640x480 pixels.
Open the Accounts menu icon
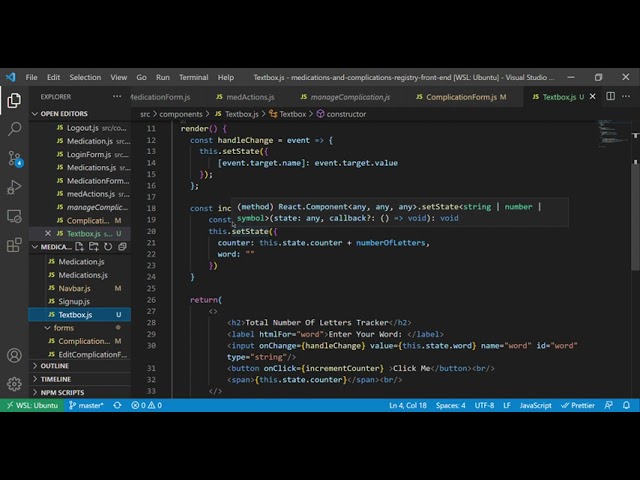(14, 356)
